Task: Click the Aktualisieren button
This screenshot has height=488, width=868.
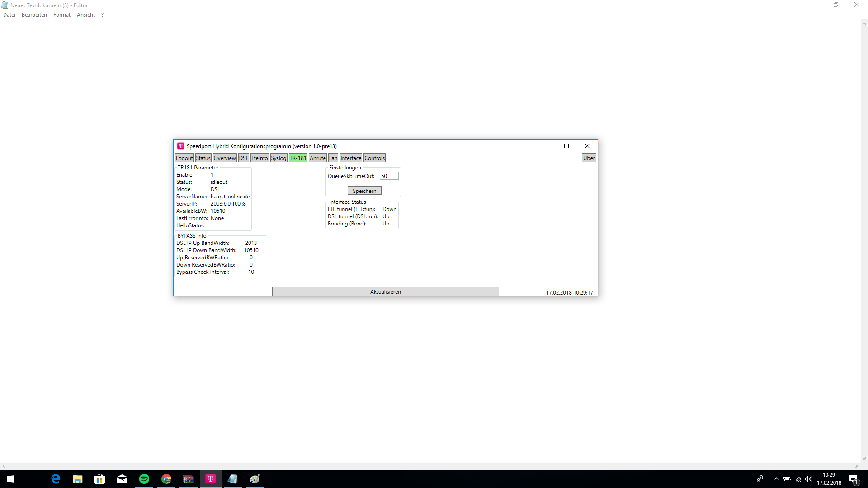Action: coord(386,291)
